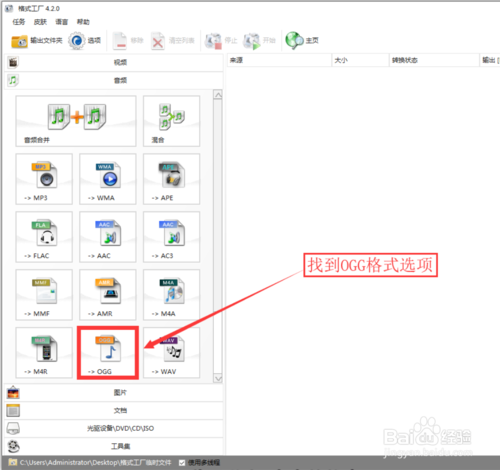This screenshot has height=470, width=500.
Task: Click the scroll up arrow in audio panel
Action: coord(218,95)
